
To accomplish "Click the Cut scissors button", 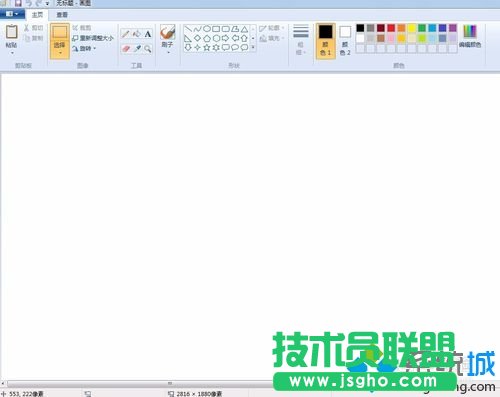I will tap(33, 28).
